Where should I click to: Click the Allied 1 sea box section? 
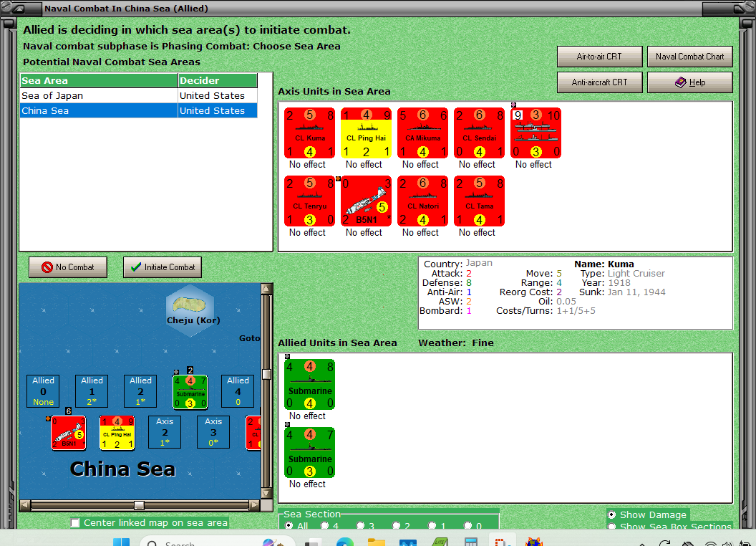click(x=92, y=391)
